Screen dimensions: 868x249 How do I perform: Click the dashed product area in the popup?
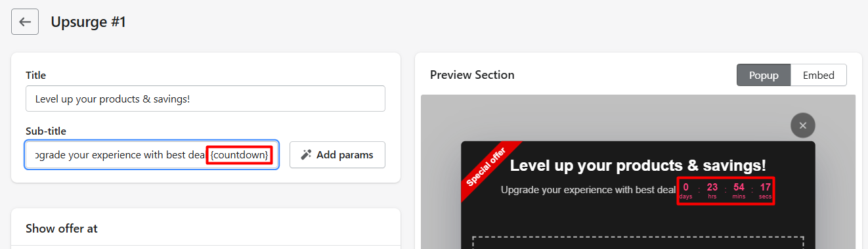[638, 242]
